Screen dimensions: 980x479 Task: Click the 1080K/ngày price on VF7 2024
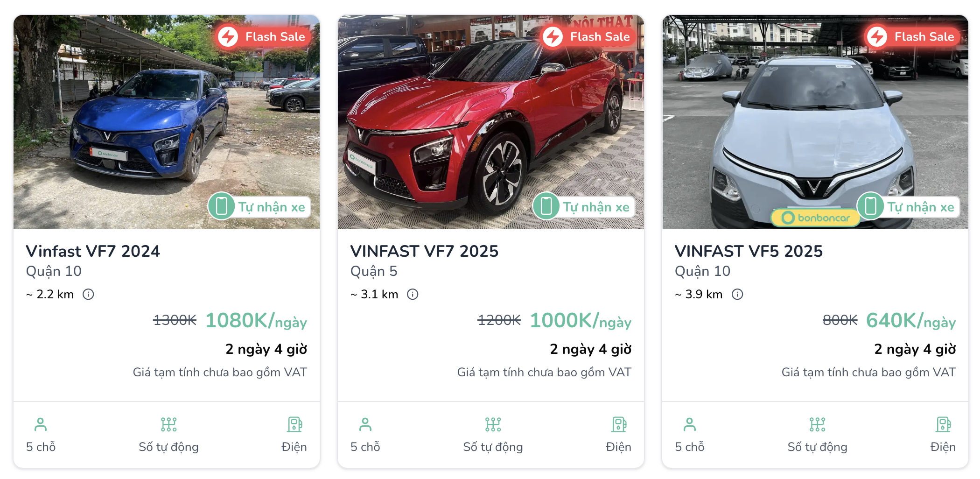coord(256,321)
